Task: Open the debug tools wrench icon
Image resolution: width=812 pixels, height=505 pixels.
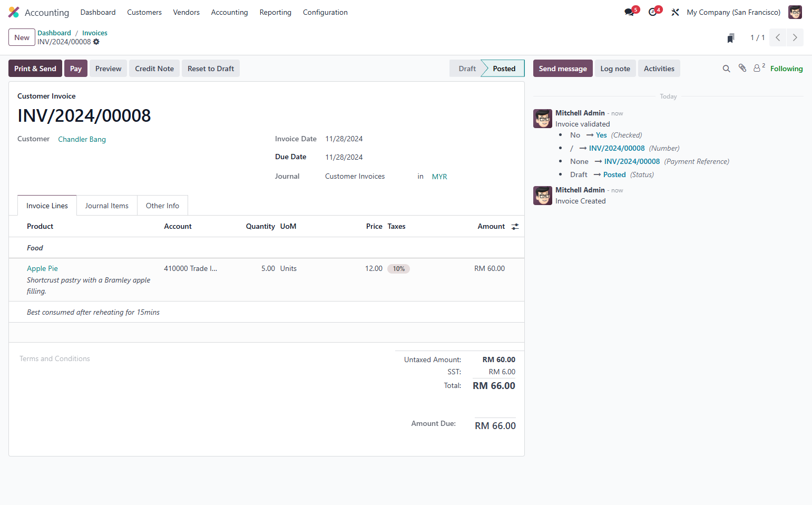Action: (675, 12)
